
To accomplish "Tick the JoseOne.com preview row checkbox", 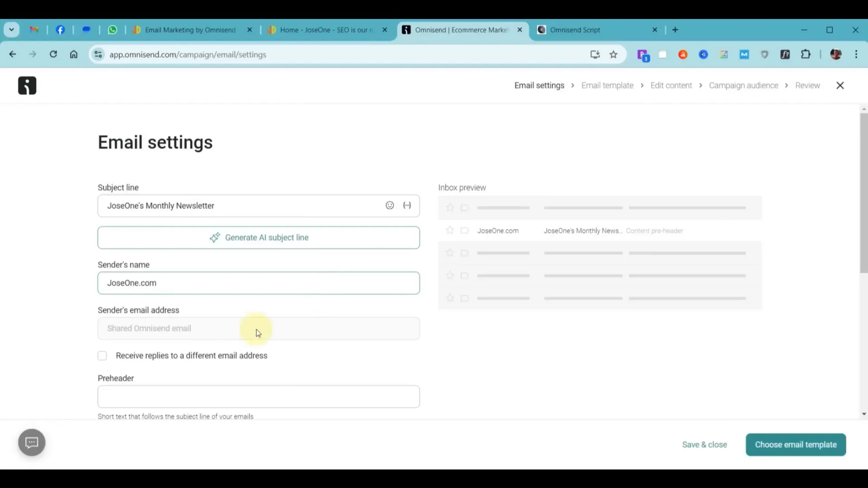I will pyautogui.click(x=464, y=230).
